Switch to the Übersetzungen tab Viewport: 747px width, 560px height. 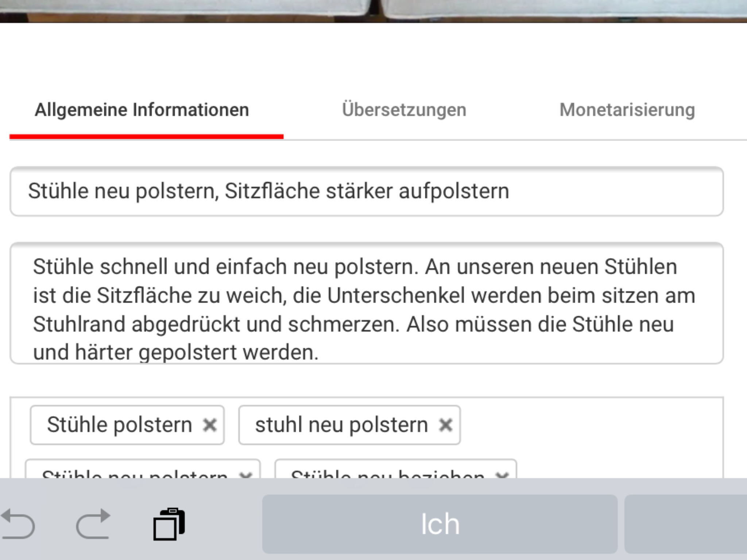point(404,110)
